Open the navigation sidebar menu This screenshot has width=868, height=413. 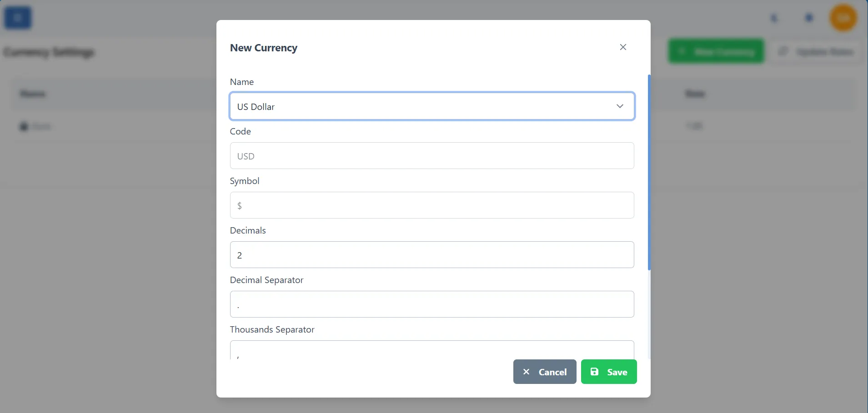coord(17,17)
